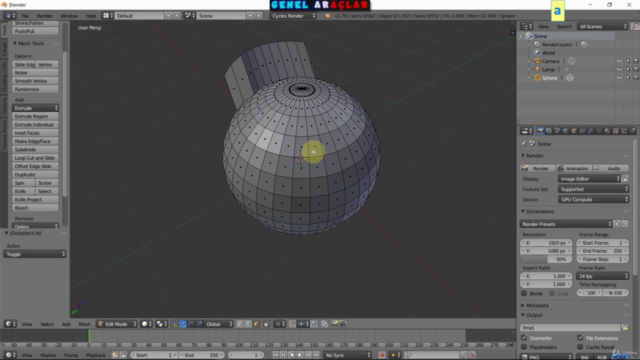Toggle Camera visibility eye in outliner
Screen dimensions: 640x360
[619, 61]
